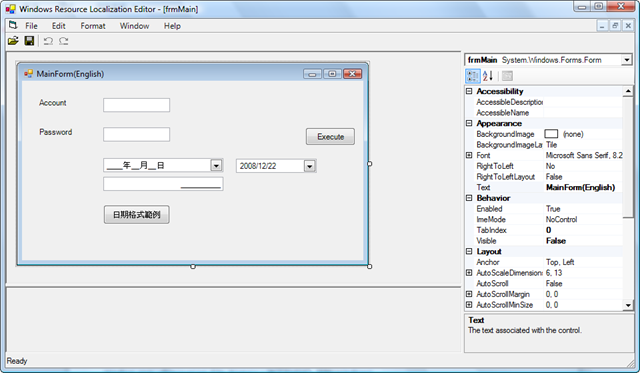The image size is (640, 373).
Task: Select the AutoScroll property row
Action: 544,283
